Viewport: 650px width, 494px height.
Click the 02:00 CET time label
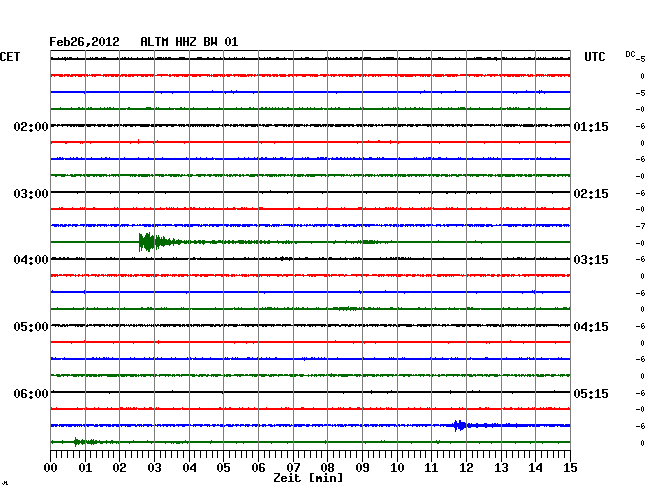pyautogui.click(x=31, y=126)
